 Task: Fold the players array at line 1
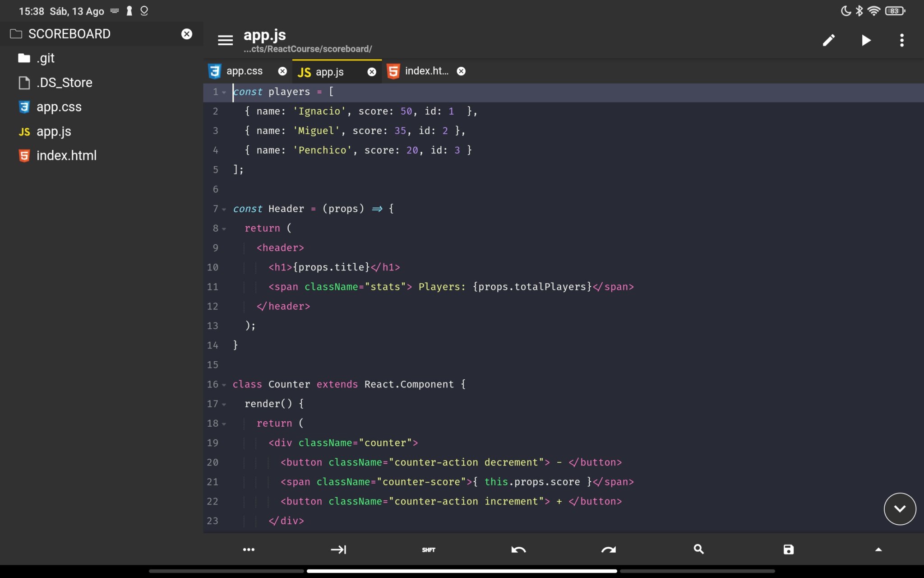pyautogui.click(x=224, y=93)
